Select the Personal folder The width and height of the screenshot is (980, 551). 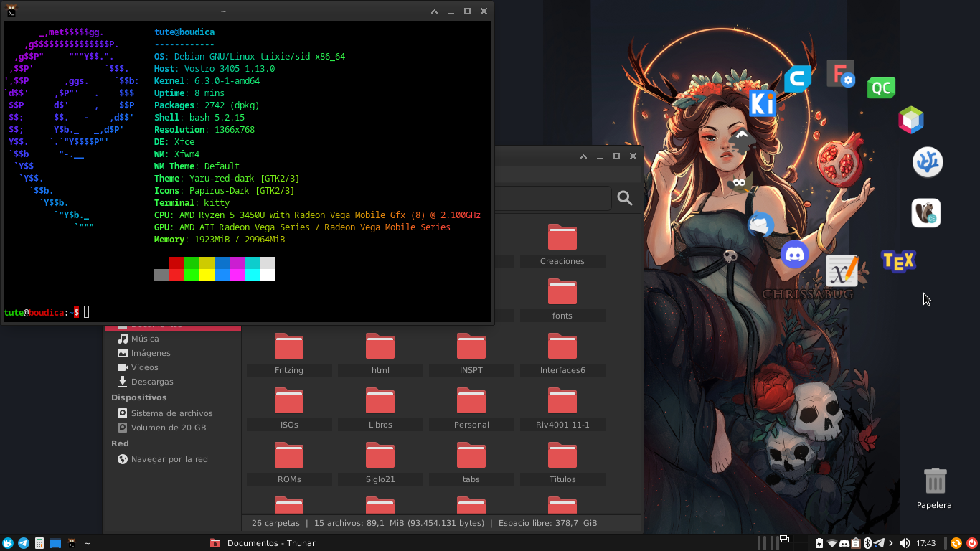[x=471, y=409]
